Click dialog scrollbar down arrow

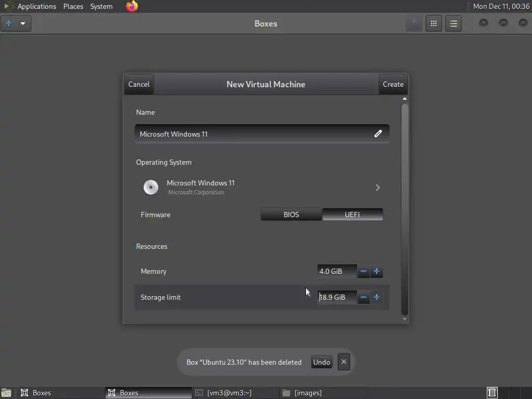coord(404,319)
